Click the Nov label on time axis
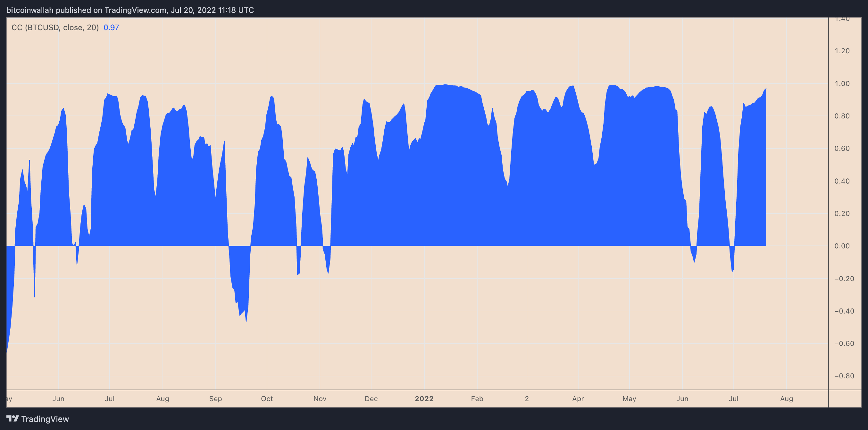This screenshot has width=868, height=430. pos(320,399)
